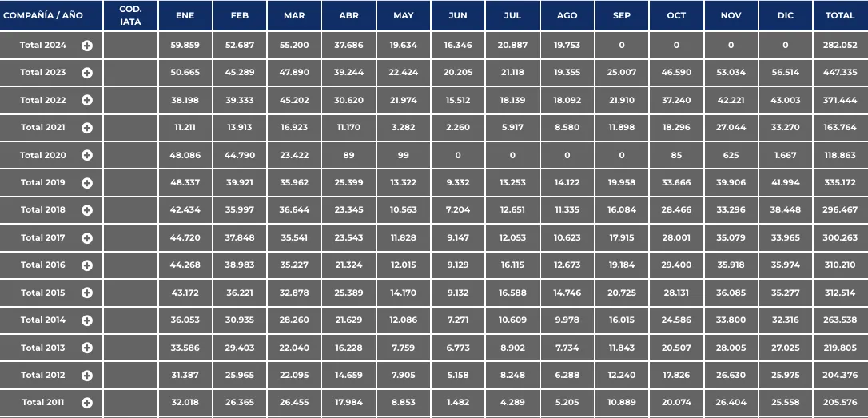Click the COD. IATA column header
This screenshot has width=868, height=418.
[x=130, y=16]
